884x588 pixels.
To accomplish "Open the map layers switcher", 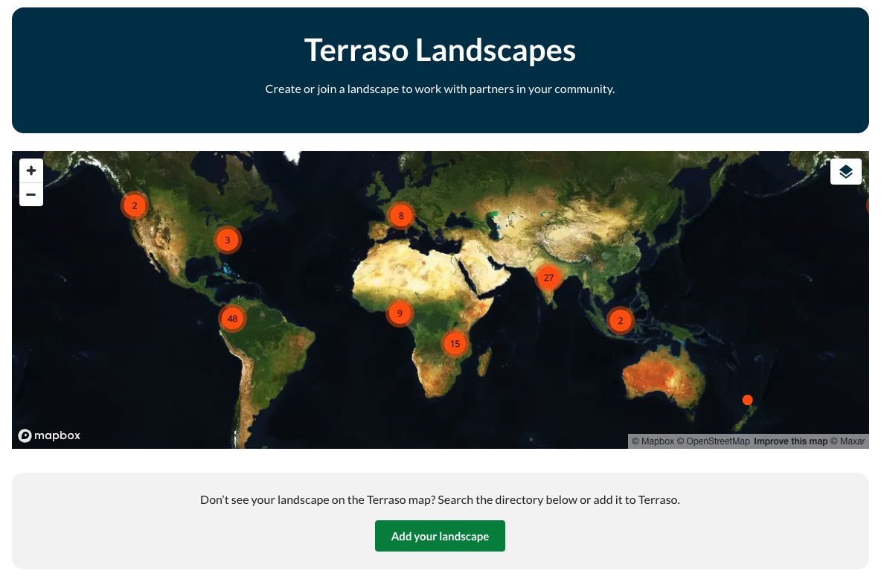I will [845, 171].
